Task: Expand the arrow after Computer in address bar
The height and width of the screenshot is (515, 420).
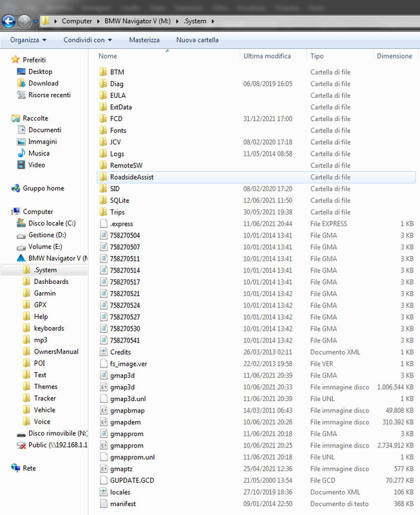Action: click(99, 21)
